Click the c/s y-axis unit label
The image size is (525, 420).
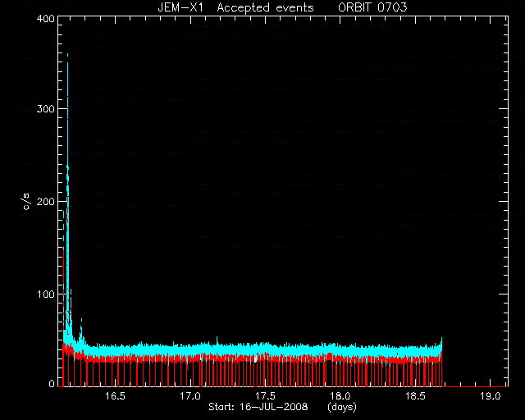(x=27, y=202)
